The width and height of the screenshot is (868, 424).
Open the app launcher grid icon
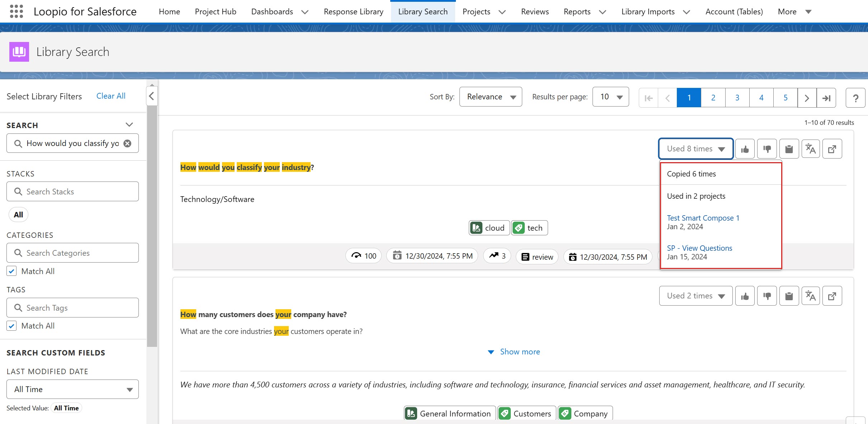tap(16, 11)
